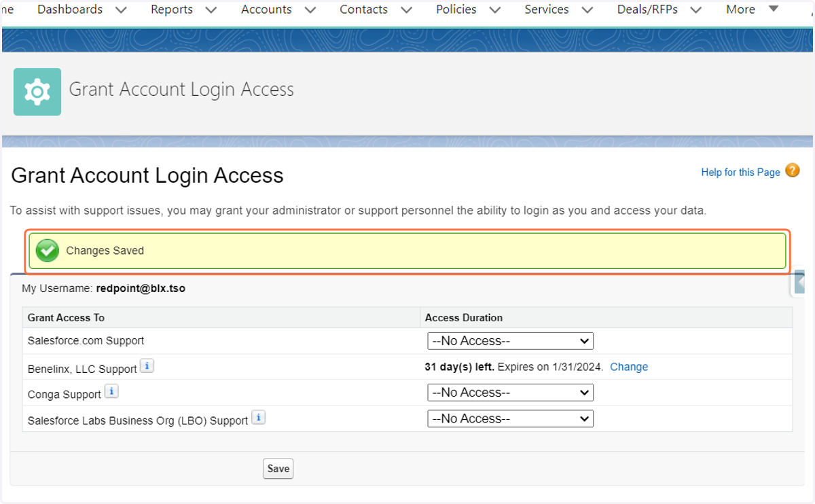This screenshot has width=815, height=504.
Task: Click the Change link for Benelinx access
Action: [x=629, y=367]
